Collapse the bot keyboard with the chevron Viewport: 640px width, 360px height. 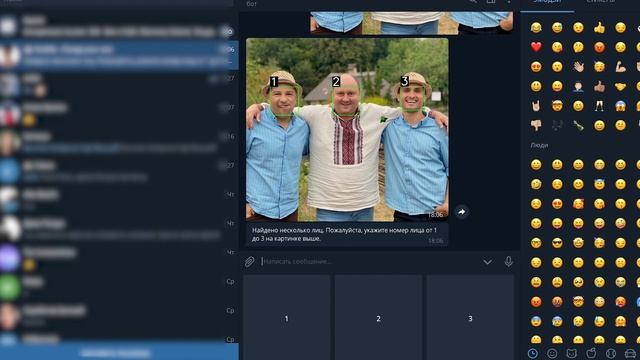point(487,262)
